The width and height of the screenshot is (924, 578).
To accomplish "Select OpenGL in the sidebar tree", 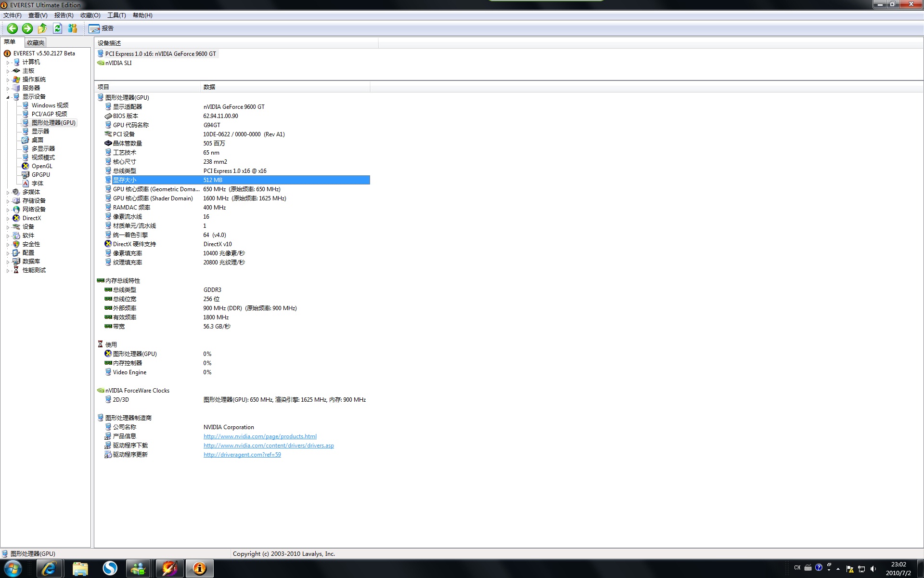I will (x=42, y=166).
